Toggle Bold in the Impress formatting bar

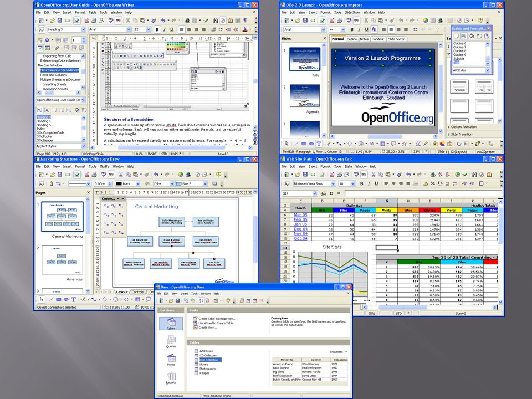point(352,29)
